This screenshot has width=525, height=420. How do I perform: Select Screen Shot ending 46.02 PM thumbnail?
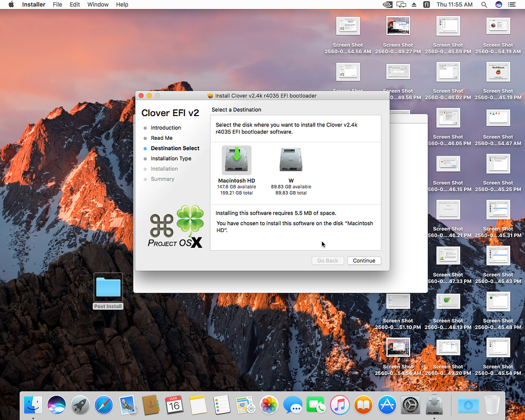coord(448,72)
